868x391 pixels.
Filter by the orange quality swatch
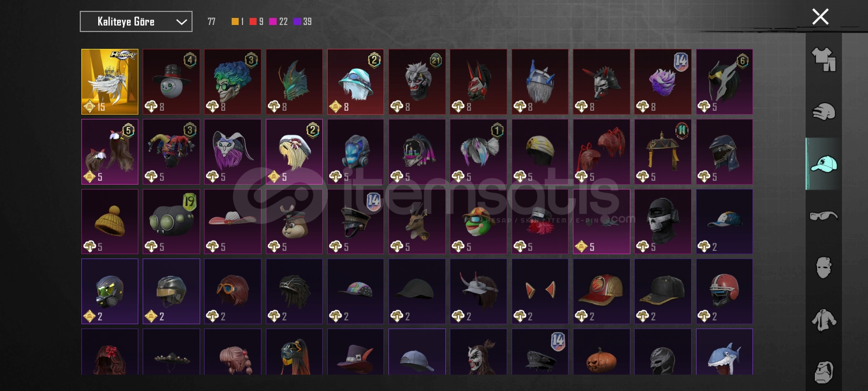click(x=235, y=22)
